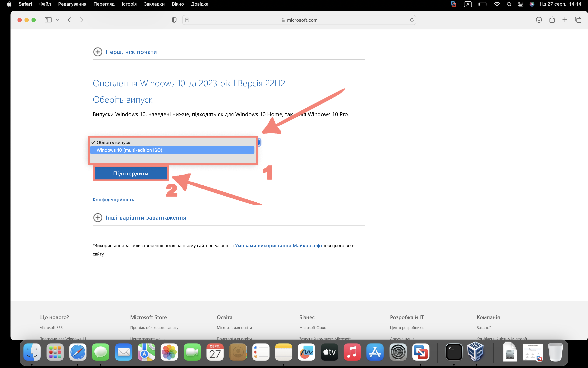Open the Apple menu

(x=9, y=4)
